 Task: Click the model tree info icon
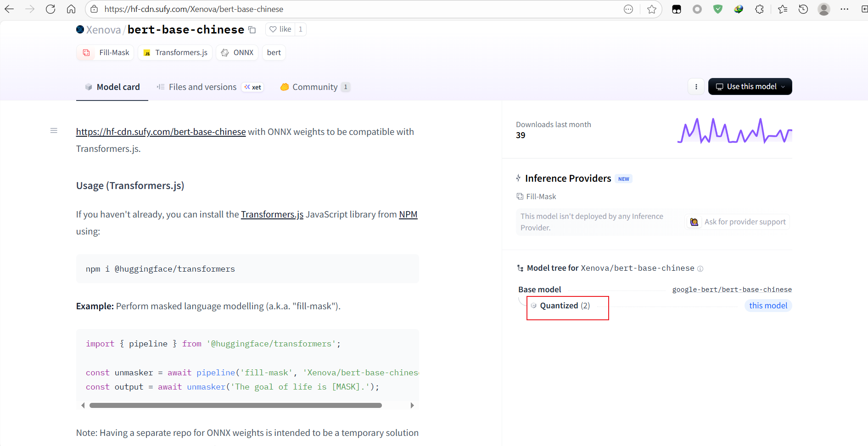pos(700,269)
